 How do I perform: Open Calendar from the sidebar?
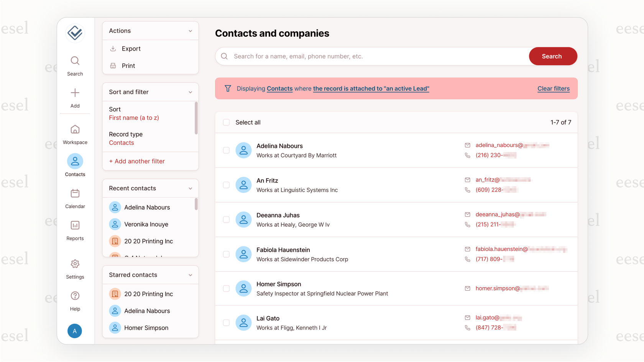[75, 194]
